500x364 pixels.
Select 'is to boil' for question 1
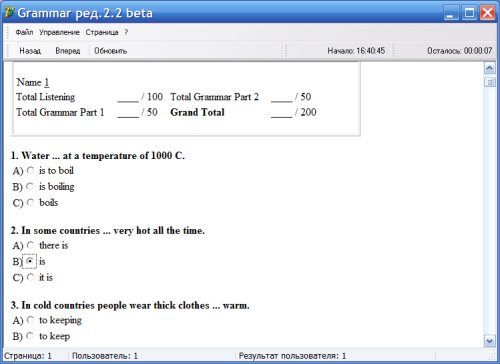(30, 170)
